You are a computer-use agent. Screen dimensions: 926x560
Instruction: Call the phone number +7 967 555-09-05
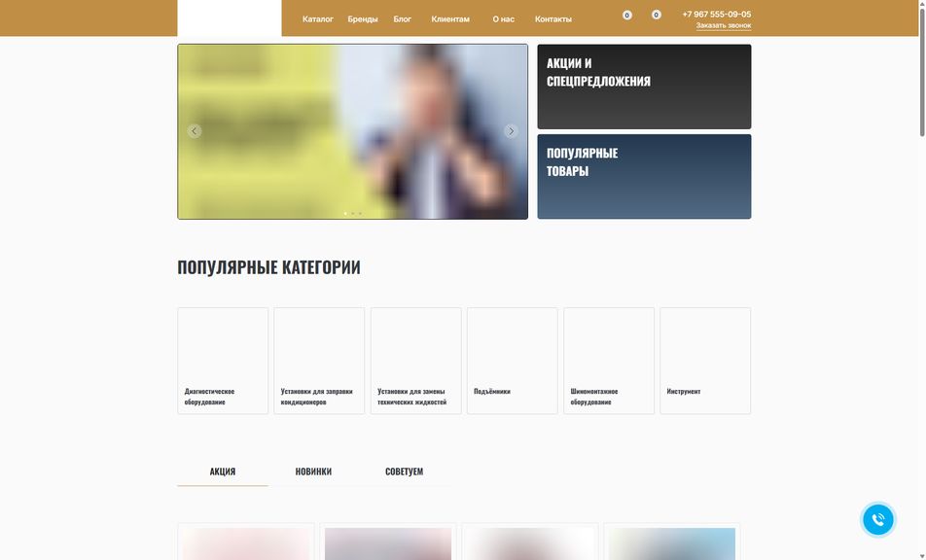tap(716, 15)
